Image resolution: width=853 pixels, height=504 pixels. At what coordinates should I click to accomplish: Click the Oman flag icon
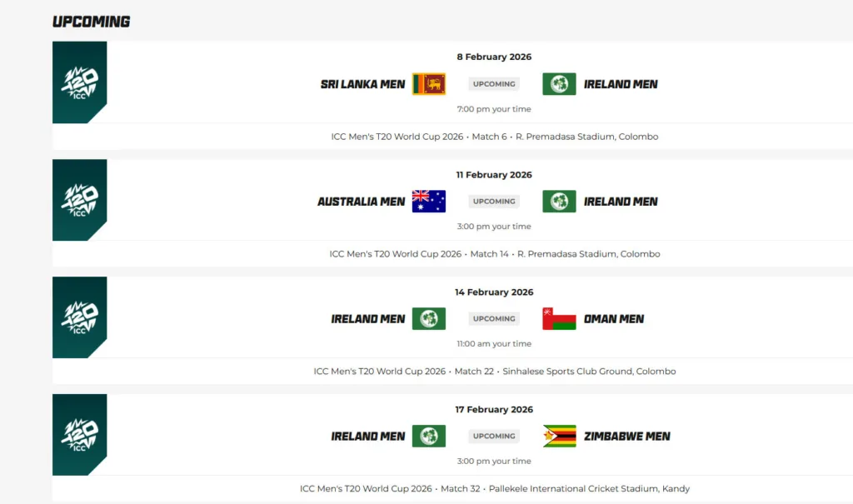(x=559, y=319)
